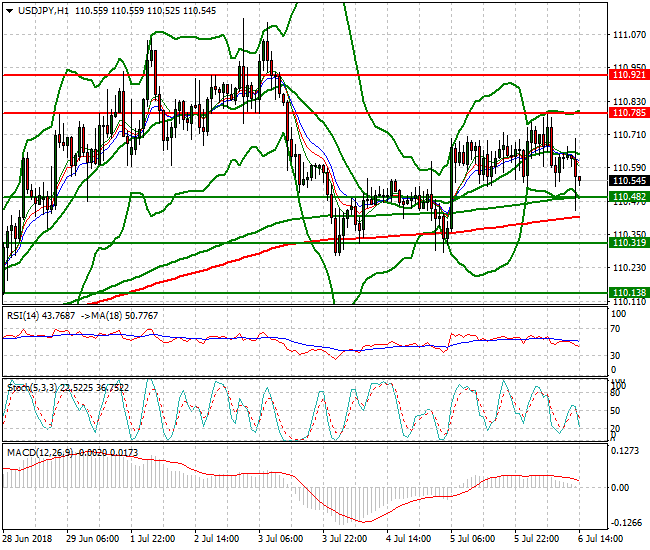Click the MACD -0.1266 scale value
Image resolution: width=650 pixels, height=550 pixels.
[626, 523]
